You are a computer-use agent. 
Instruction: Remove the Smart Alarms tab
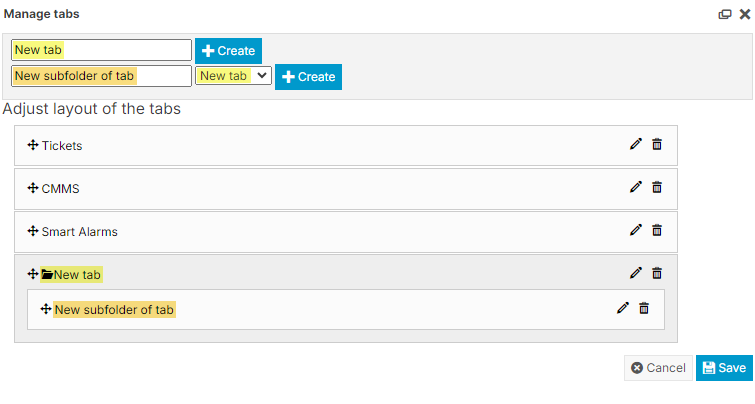[657, 230]
